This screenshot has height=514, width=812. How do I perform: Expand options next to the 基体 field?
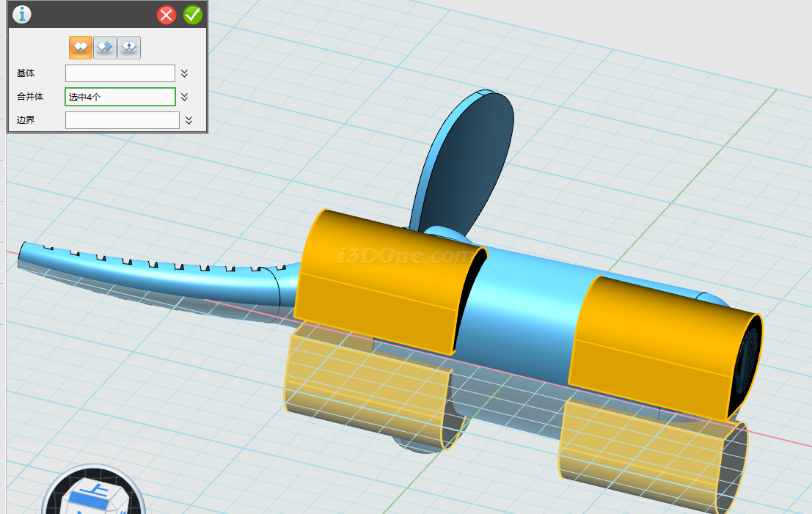(185, 73)
